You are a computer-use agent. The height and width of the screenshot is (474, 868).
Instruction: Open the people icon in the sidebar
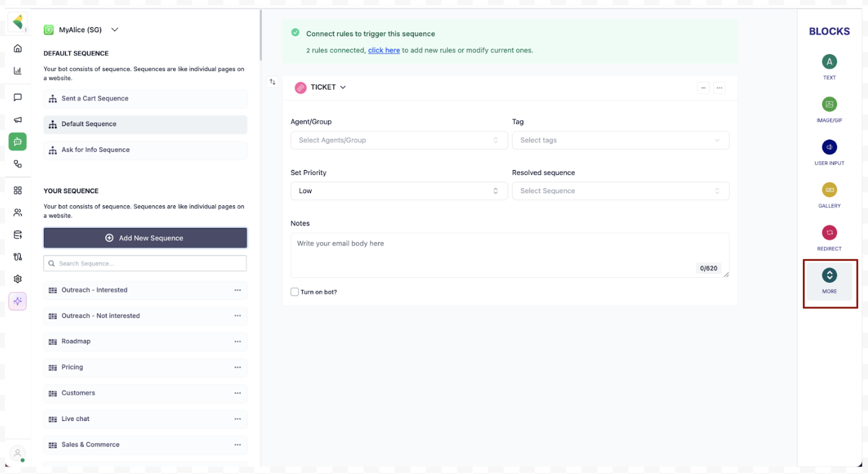coord(18,213)
